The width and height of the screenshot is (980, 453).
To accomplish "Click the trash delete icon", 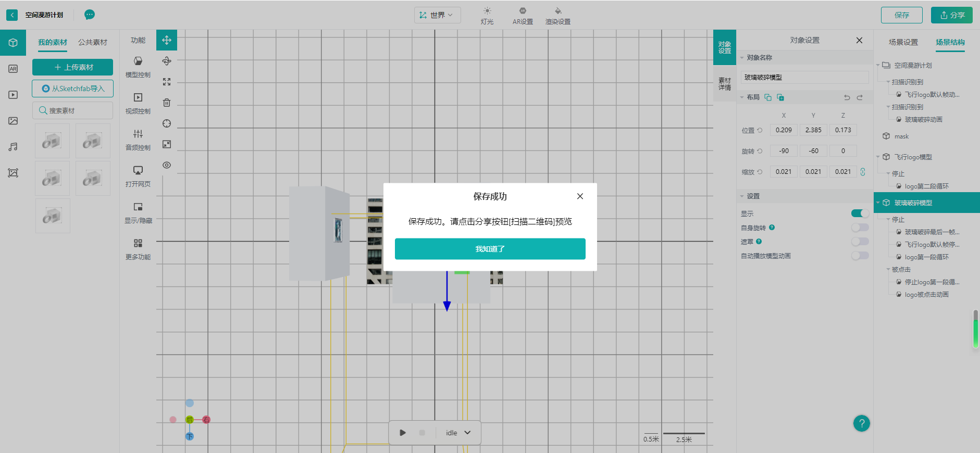I will [x=167, y=103].
